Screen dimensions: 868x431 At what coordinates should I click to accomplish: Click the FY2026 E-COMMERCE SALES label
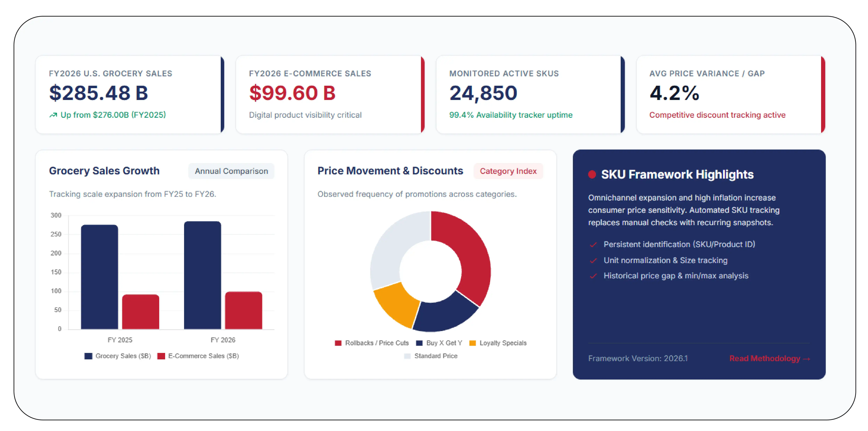(x=310, y=74)
